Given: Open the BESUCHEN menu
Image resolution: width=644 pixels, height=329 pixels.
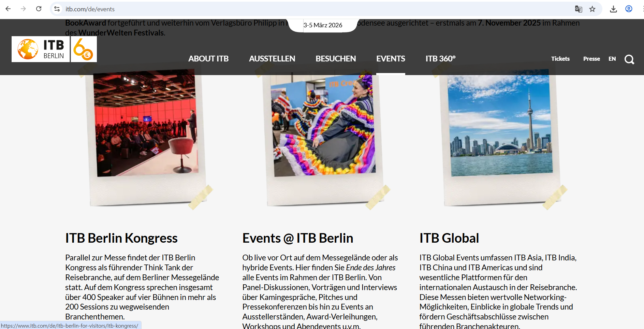Looking at the screenshot, I should 336,59.
